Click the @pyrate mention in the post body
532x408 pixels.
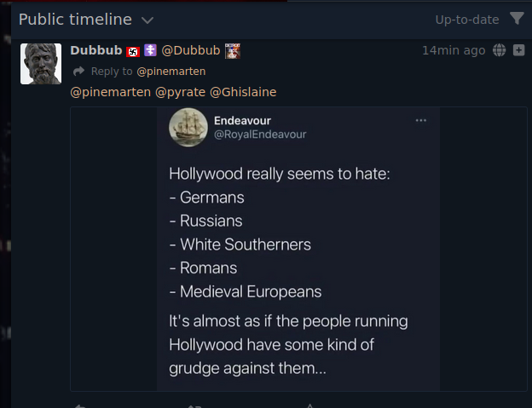(x=179, y=92)
